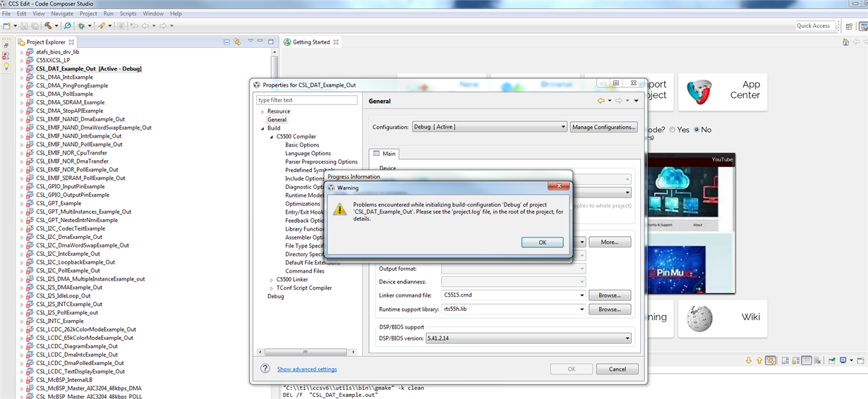
Task: Open the Navigate menu
Action: [x=62, y=13]
